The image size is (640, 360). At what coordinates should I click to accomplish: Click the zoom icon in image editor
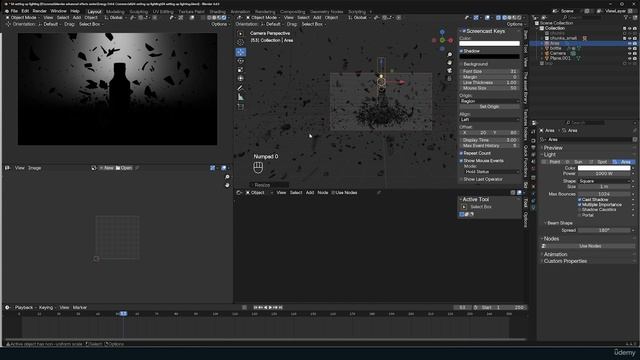(x=227, y=177)
